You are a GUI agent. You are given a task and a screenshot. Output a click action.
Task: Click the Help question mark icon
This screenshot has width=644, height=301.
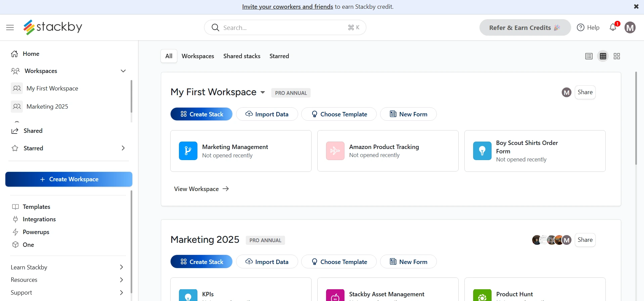pyautogui.click(x=581, y=28)
